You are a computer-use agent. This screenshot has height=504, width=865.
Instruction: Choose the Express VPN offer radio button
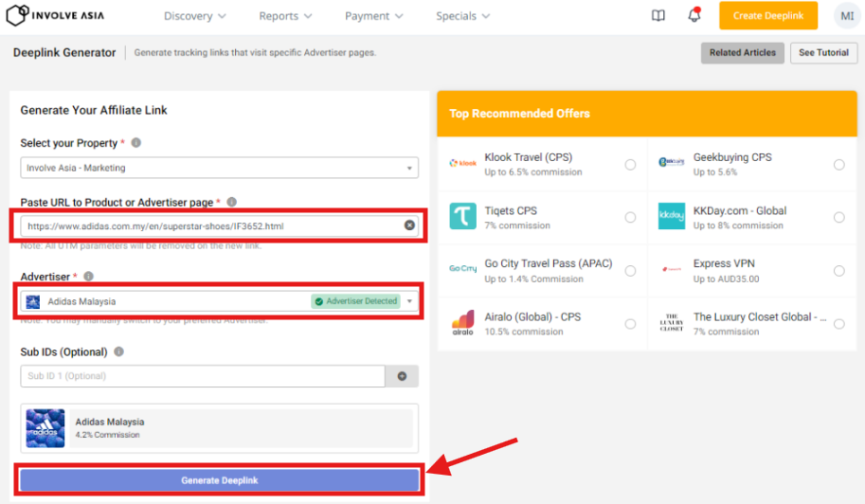pyautogui.click(x=838, y=271)
